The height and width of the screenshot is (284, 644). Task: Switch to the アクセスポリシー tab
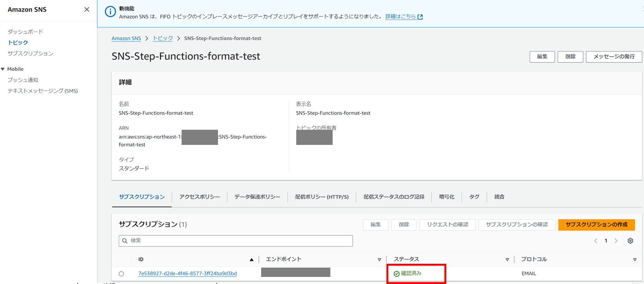pos(200,197)
